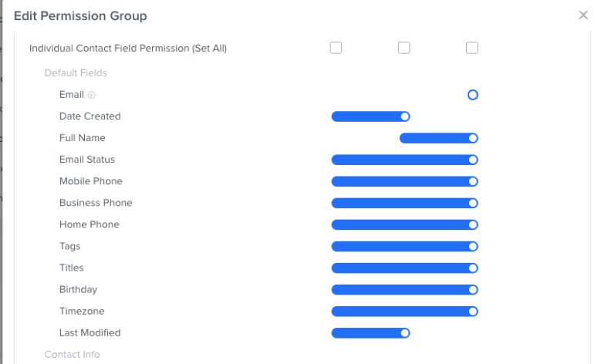Click the Last Modified slider handle
Screen dimensions: 595x364
click(405, 333)
